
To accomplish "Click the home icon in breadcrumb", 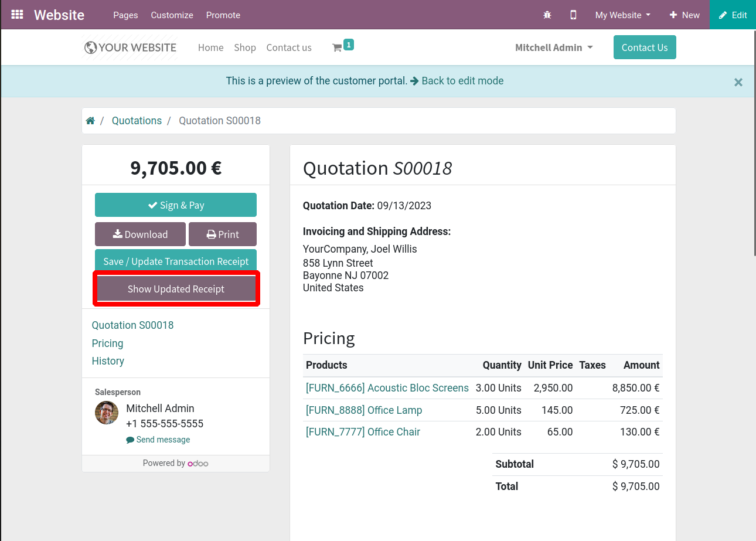I will point(90,121).
